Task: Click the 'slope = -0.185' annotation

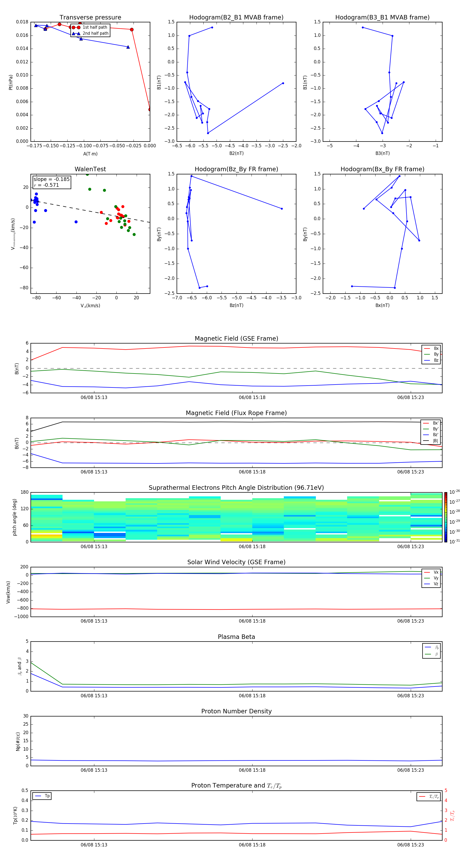Action: point(52,179)
